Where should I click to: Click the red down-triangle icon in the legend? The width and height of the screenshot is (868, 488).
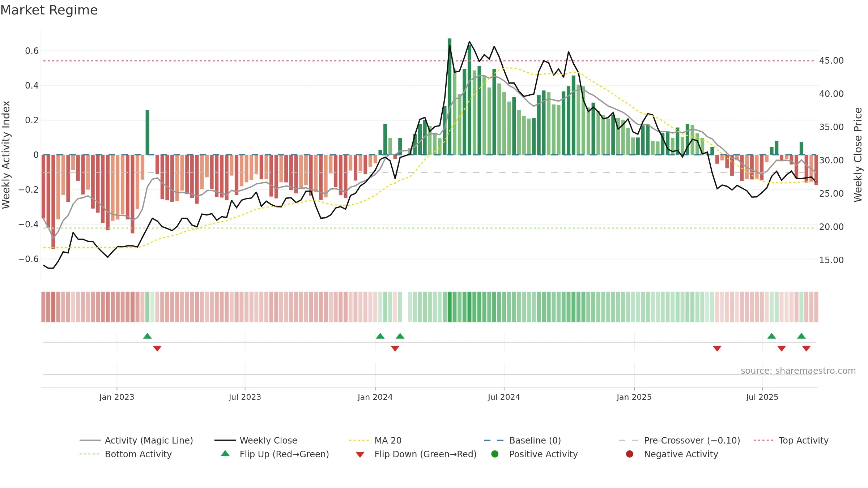360,455
